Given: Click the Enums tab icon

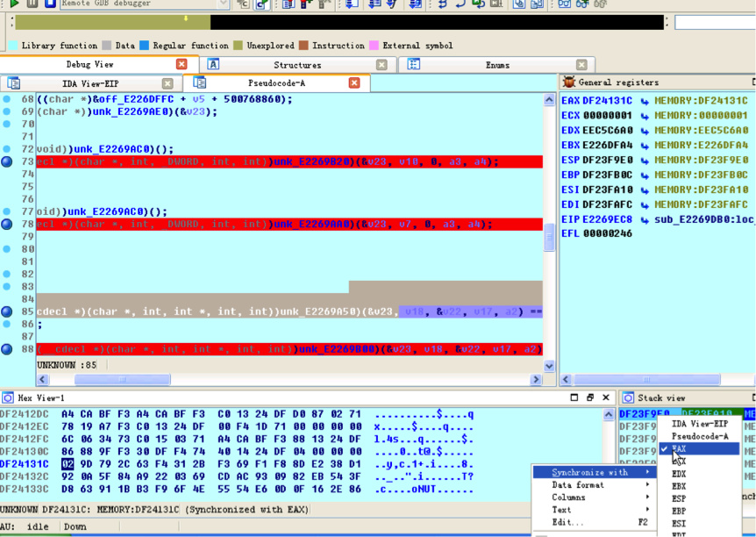Looking at the screenshot, I should tap(413, 65).
